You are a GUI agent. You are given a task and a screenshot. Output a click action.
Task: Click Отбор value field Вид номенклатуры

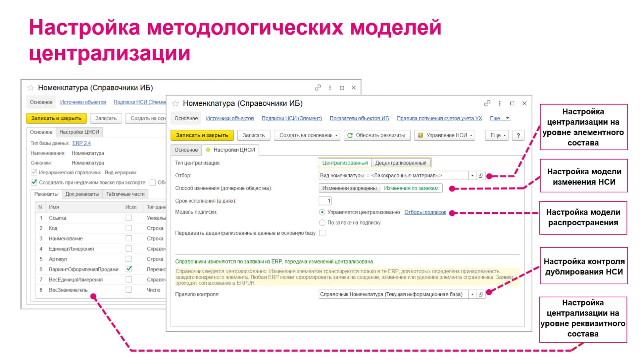[394, 176]
